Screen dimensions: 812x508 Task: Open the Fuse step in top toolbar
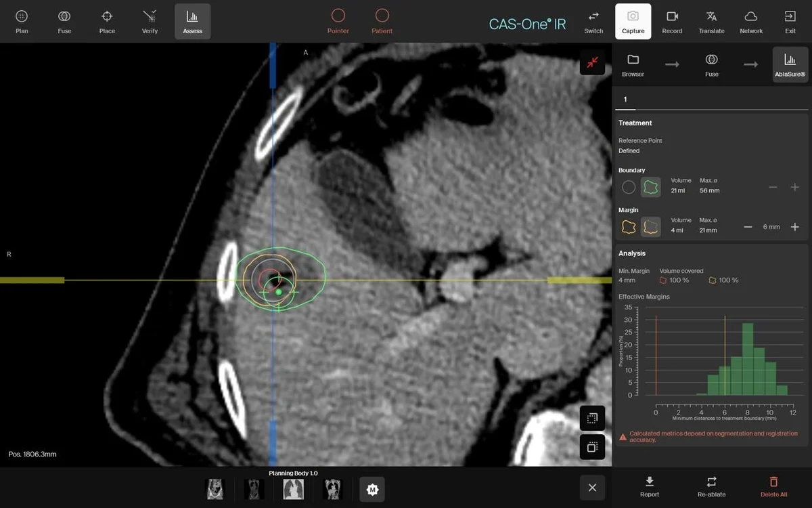tap(64, 21)
